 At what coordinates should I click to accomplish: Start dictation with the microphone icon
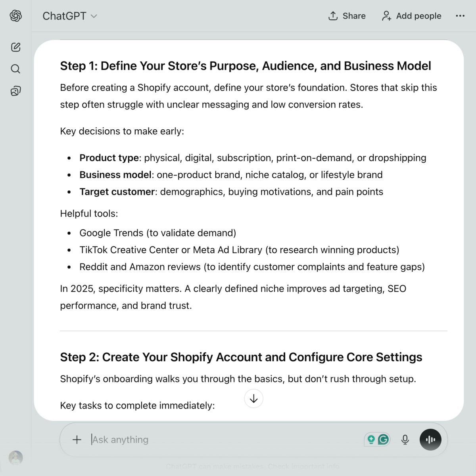click(405, 440)
